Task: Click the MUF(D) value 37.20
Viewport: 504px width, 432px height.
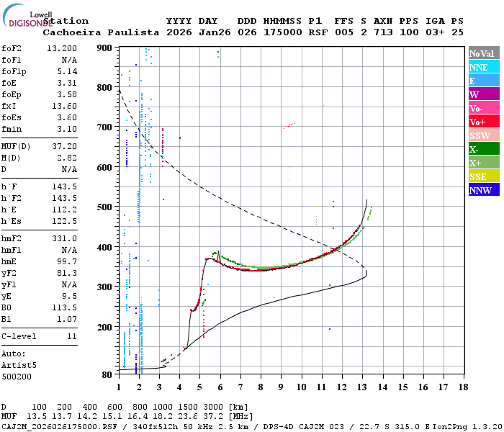Action: 65,146
